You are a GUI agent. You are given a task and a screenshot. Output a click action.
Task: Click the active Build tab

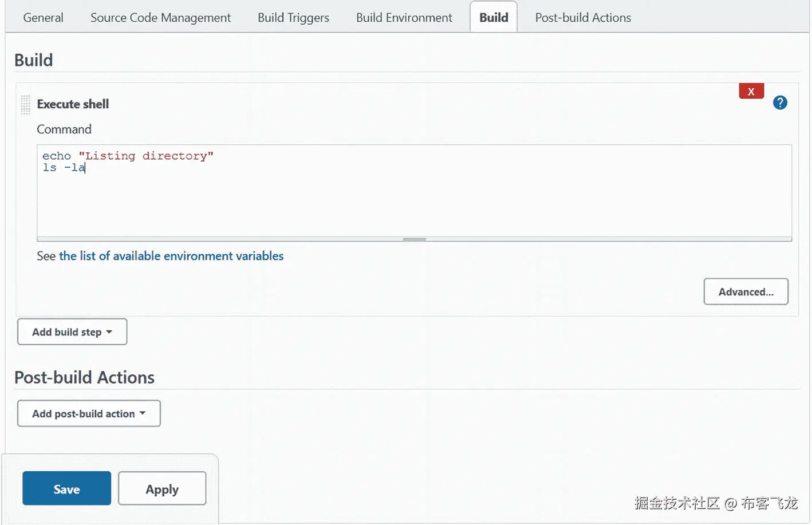click(494, 18)
